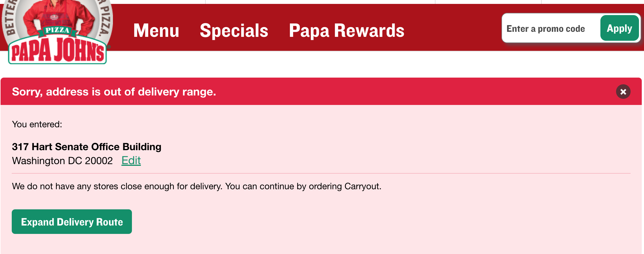The width and height of the screenshot is (644, 254).
Task: Click the Carryout message about nearby stores
Action: (x=196, y=186)
